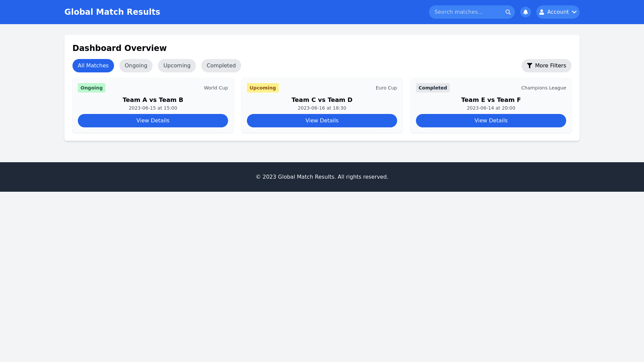The image size is (644, 362).
Task: Focus the Search matches input field
Action: point(466,12)
